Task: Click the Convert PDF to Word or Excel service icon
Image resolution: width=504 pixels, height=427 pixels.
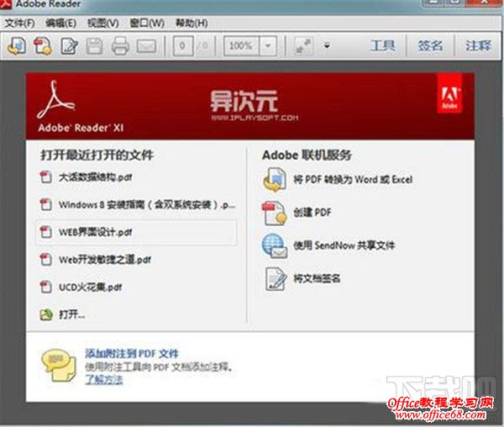Action: [275, 179]
